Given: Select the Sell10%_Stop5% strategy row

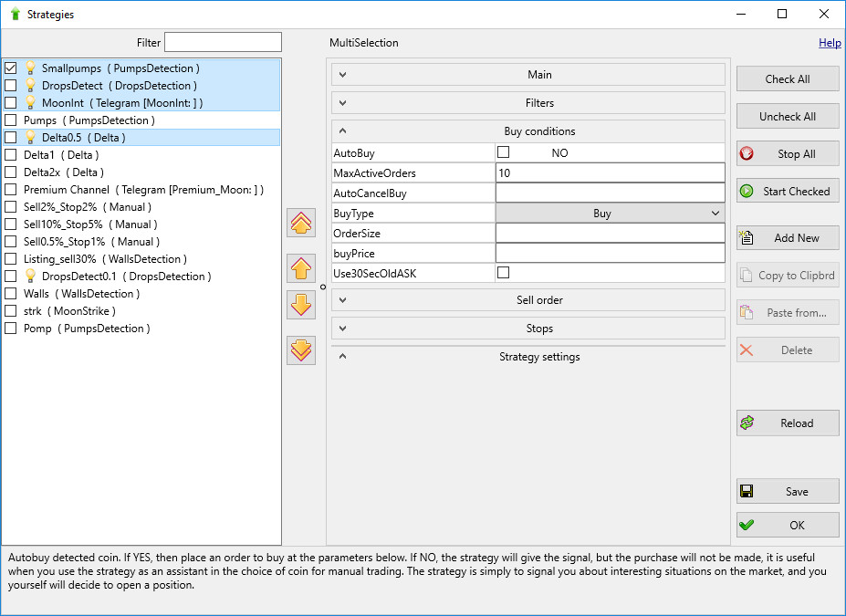Looking at the screenshot, I should (141, 224).
